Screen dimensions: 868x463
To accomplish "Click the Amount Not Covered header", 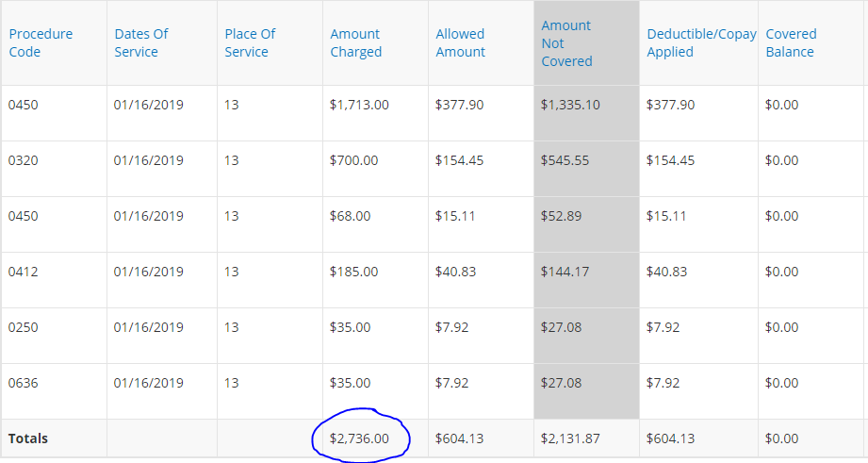I will click(566, 43).
